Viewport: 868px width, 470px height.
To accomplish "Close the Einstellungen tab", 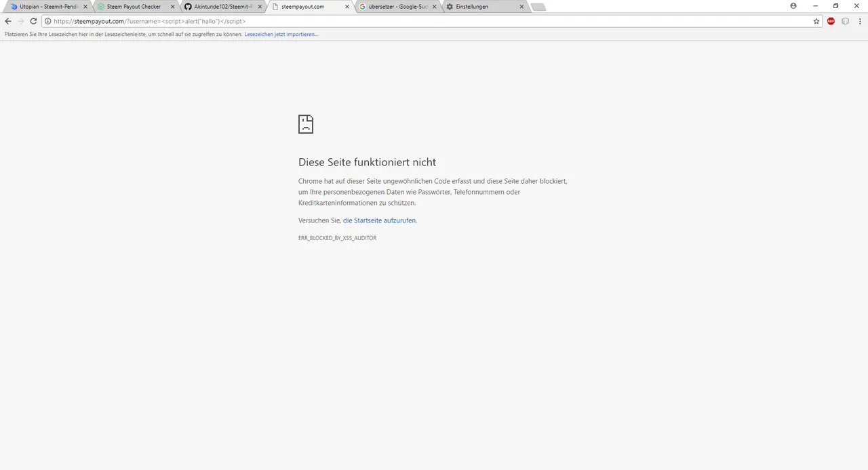I will (x=521, y=7).
